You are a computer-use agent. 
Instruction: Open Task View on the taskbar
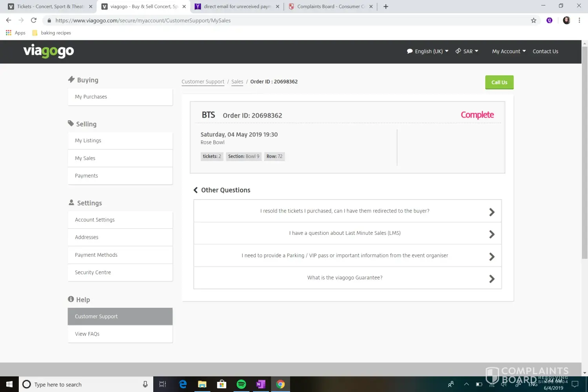click(x=163, y=384)
